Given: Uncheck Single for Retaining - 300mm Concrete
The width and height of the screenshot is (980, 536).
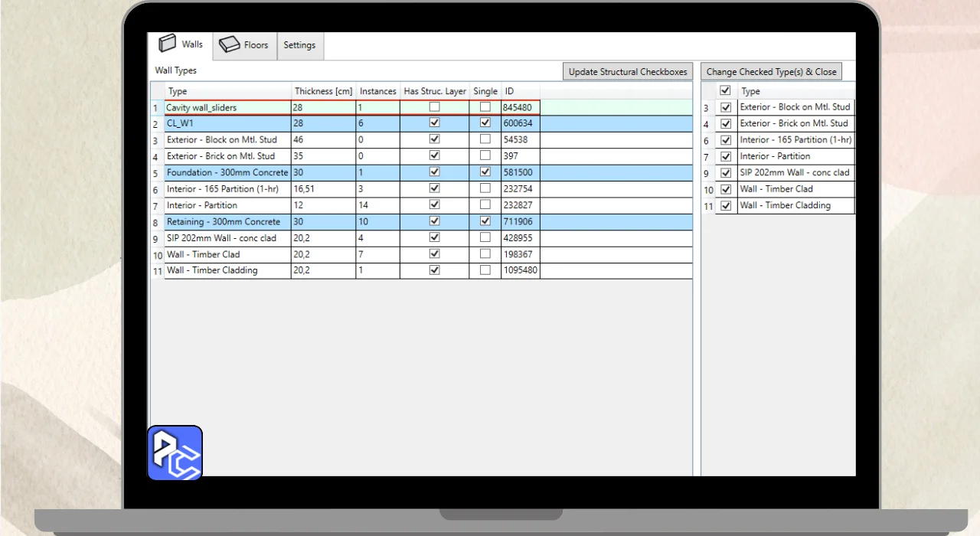Looking at the screenshot, I should (485, 221).
